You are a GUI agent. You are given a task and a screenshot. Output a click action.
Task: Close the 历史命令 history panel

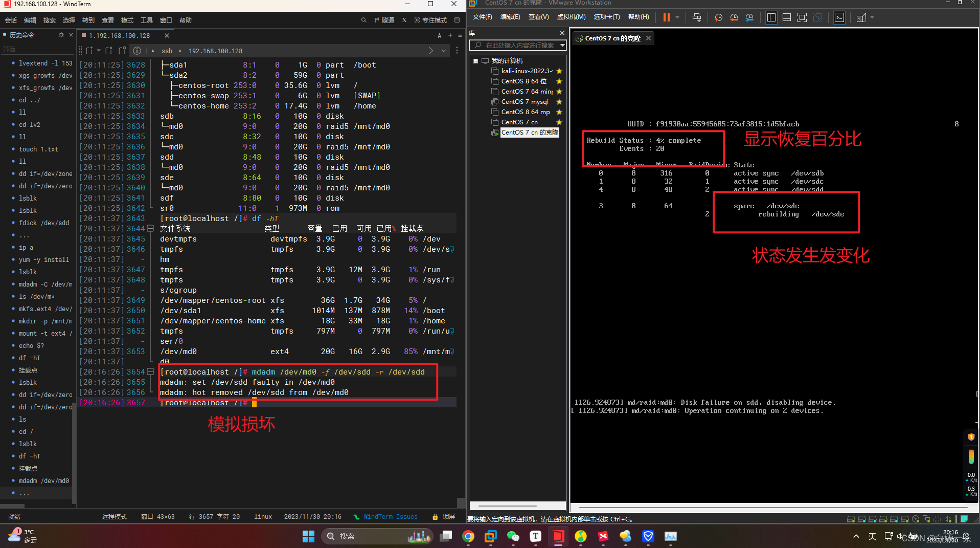71,35
